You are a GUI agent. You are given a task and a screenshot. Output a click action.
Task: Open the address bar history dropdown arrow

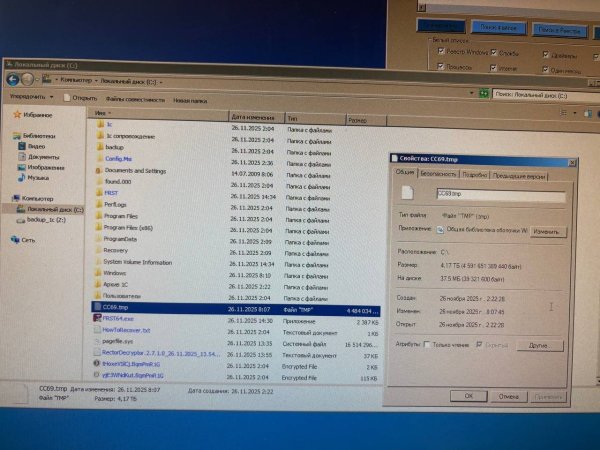click(471, 93)
